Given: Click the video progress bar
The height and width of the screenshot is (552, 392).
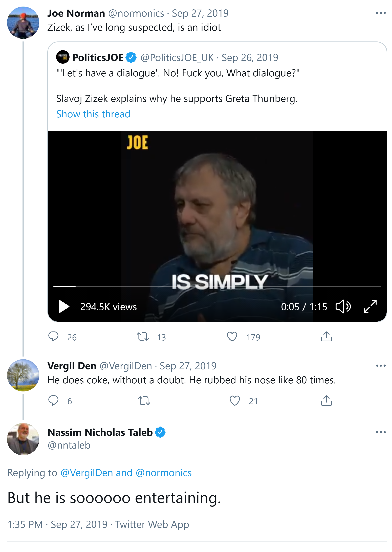Looking at the screenshot, I should [217, 286].
